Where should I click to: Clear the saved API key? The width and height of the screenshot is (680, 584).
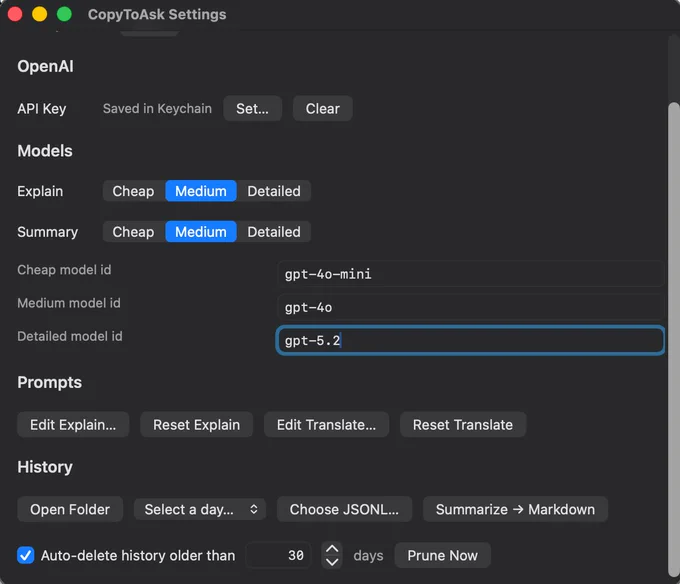pyautogui.click(x=322, y=108)
